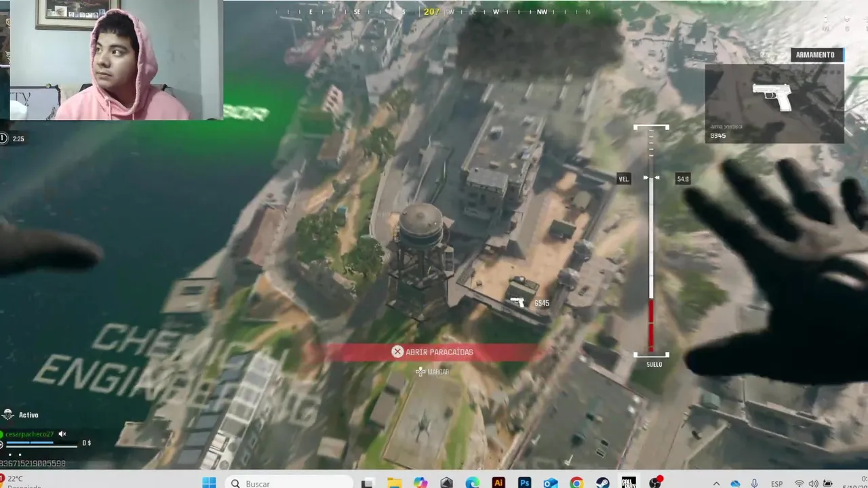This screenshot has height=488, width=868.
Task: Click the parachute squad icon next to Activo
Action: point(7,415)
